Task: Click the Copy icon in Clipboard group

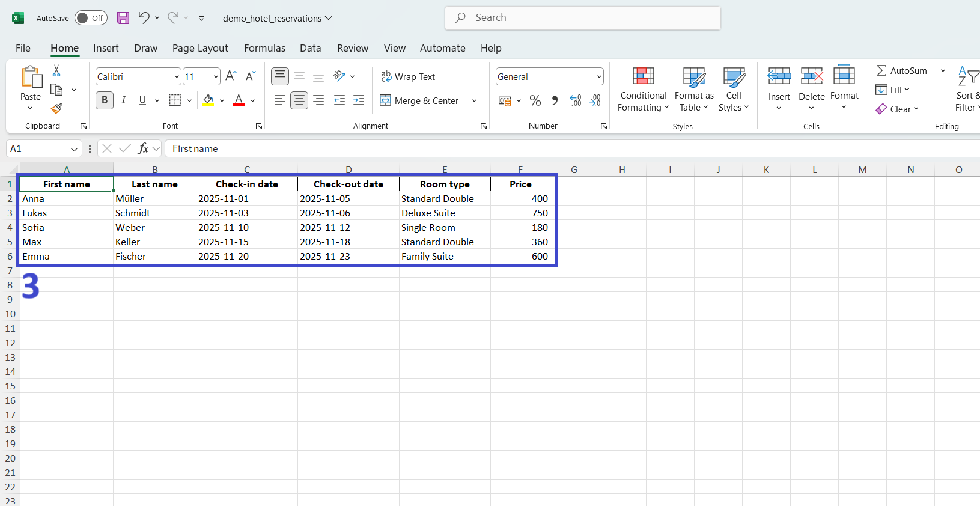Action: [56, 90]
